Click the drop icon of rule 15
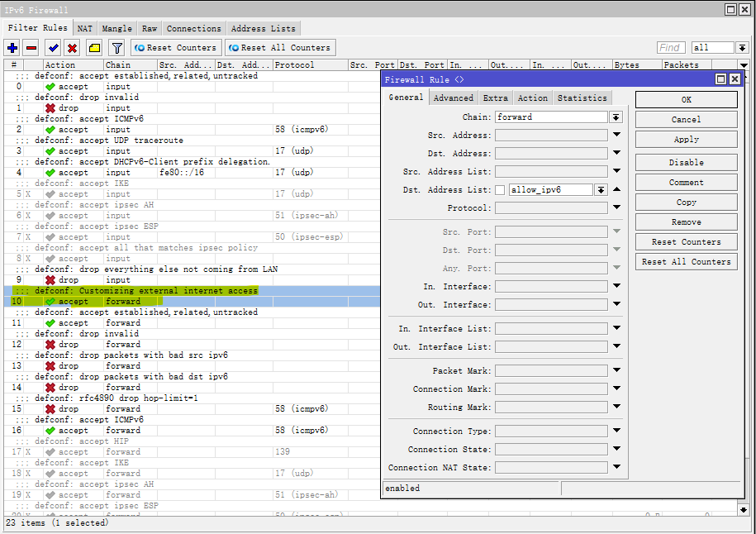Screen dimensions: 756x534 click(50, 409)
